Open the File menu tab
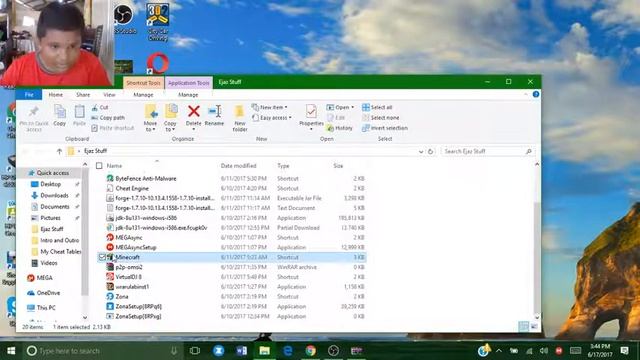 [x=29, y=95]
